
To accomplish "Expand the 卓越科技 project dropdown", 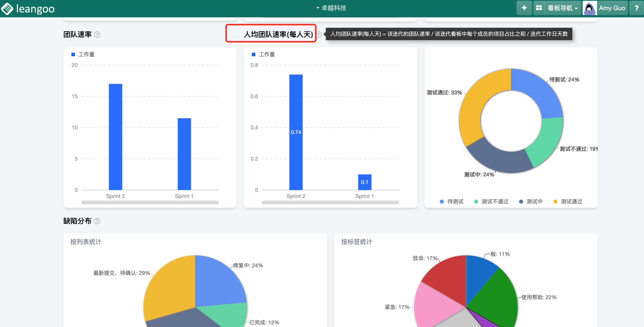I will click(331, 8).
